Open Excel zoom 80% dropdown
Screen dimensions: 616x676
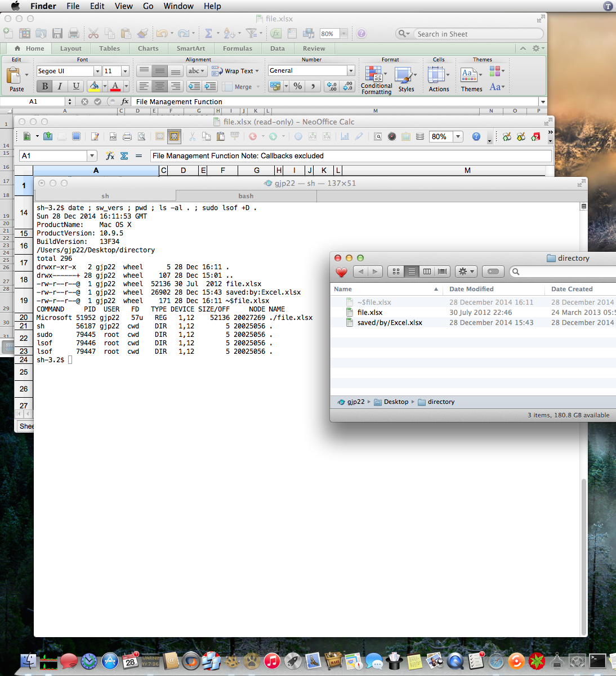(344, 34)
